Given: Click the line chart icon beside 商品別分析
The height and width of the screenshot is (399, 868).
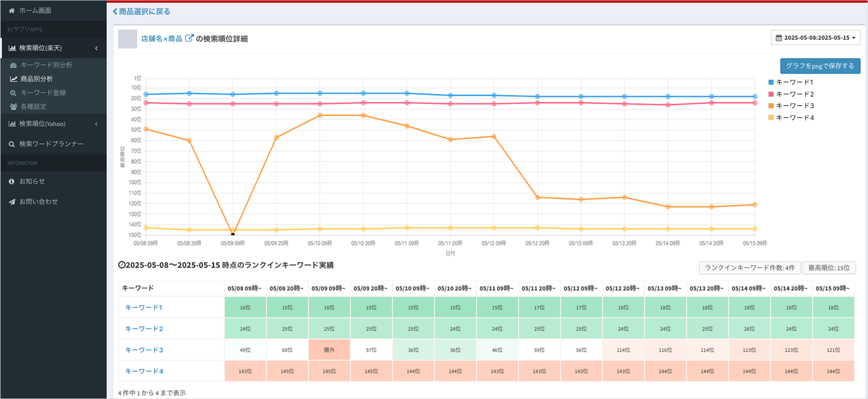Looking at the screenshot, I should 13,79.
